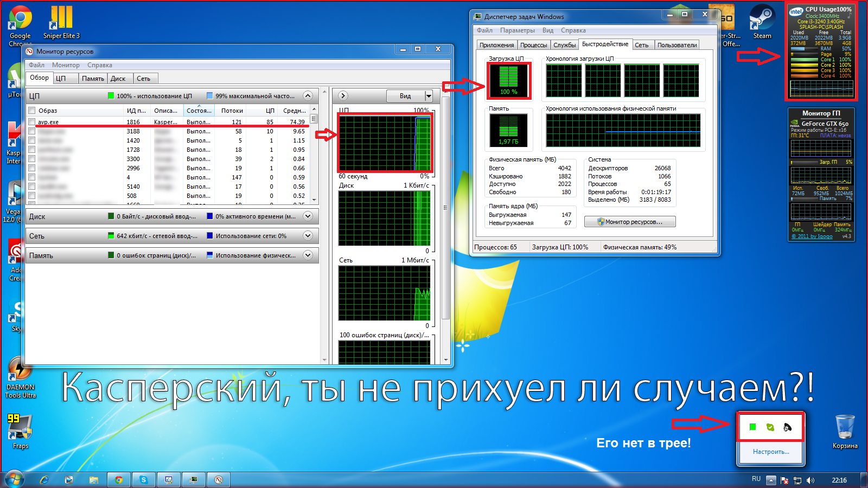Select the avp.exe process row name
Image resolution: width=868 pixels, height=488 pixels.
48,122
